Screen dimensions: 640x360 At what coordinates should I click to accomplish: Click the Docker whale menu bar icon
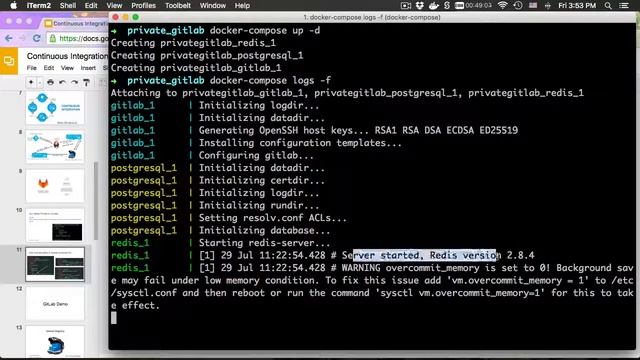pos(433,5)
